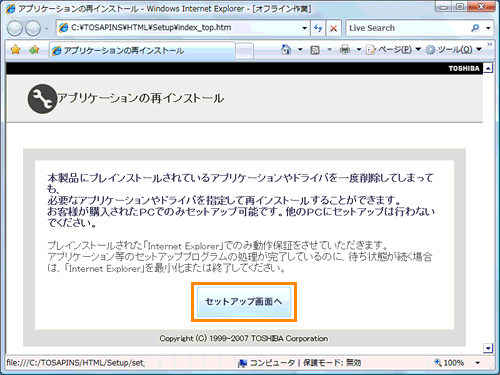This screenshot has height=375, width=500.
Task: Open a new blank tab
Action: coord(244,51)
